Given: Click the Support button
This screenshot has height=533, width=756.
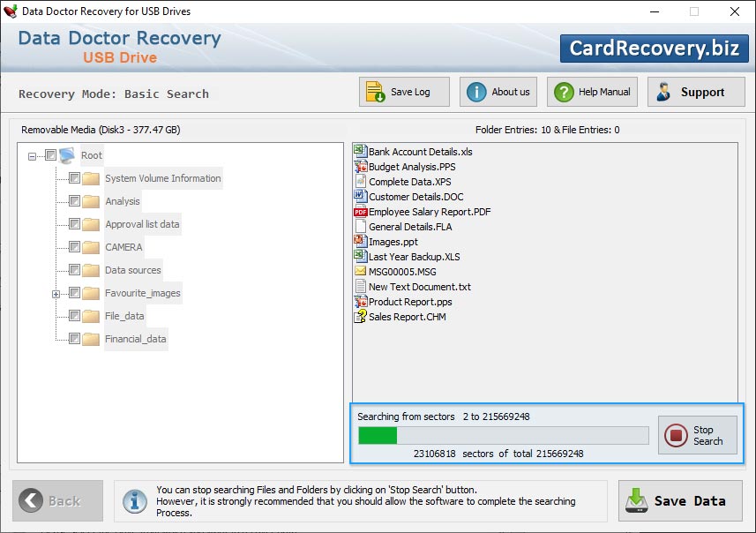Looking at the screenshot, I should pyautogui.click(x=696, y=92).
